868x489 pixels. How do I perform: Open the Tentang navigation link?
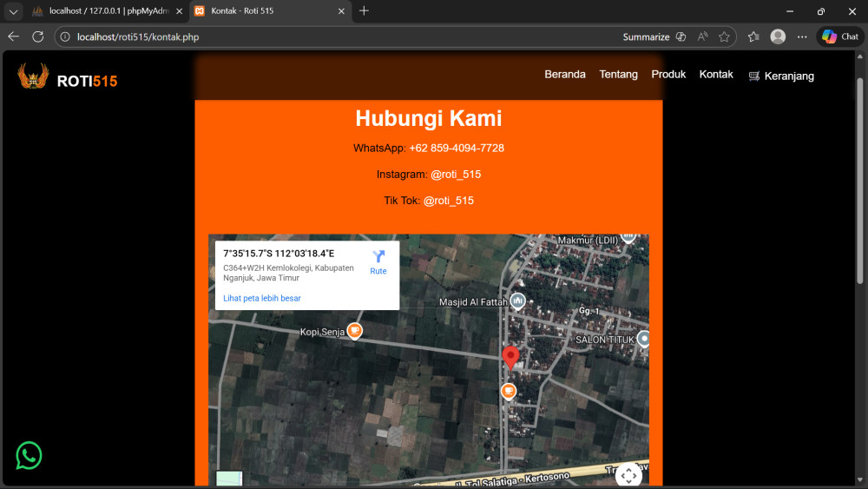618,75
